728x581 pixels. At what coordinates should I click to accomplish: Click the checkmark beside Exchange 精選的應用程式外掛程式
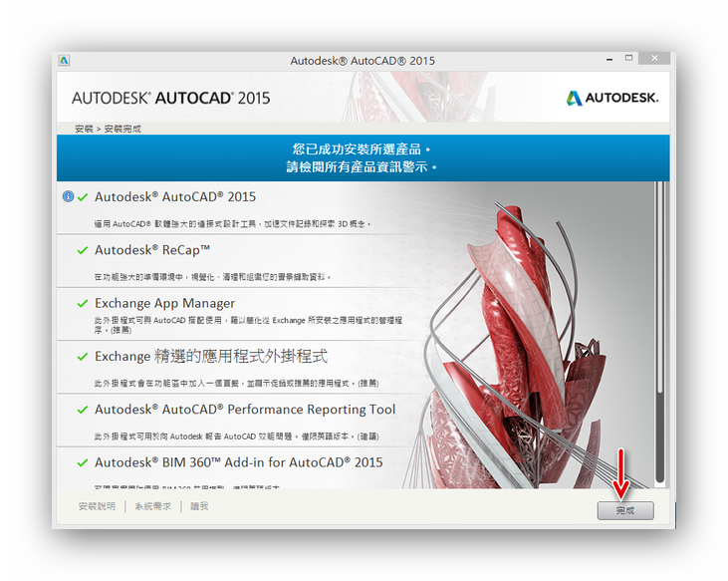[83, 357]
